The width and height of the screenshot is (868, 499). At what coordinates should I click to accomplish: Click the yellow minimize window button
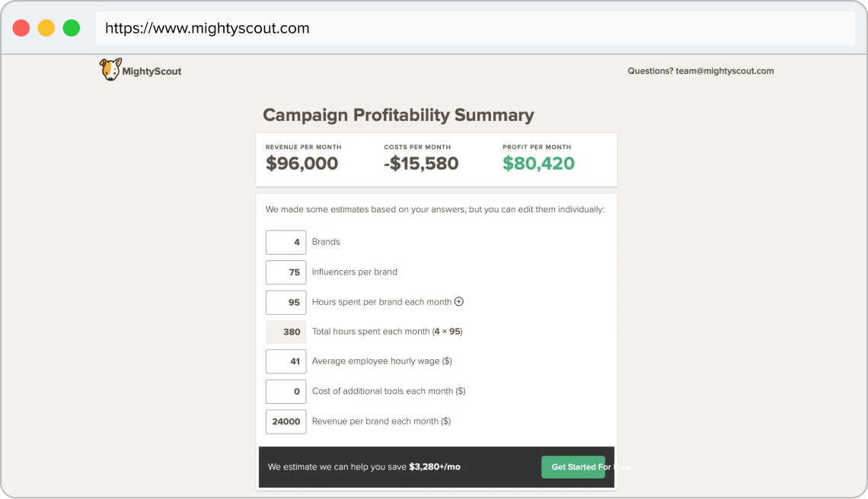point(46,28)
